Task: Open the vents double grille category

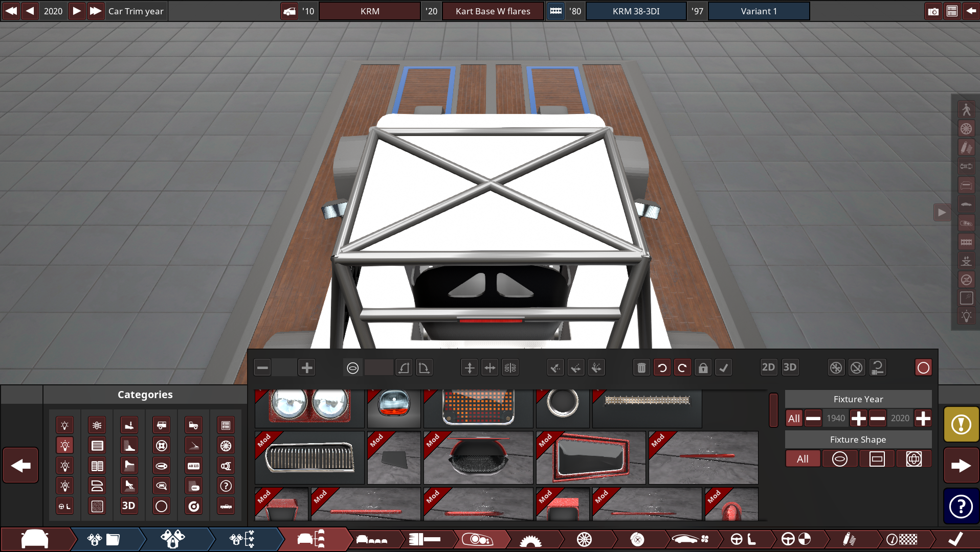Action: [97, 466]
